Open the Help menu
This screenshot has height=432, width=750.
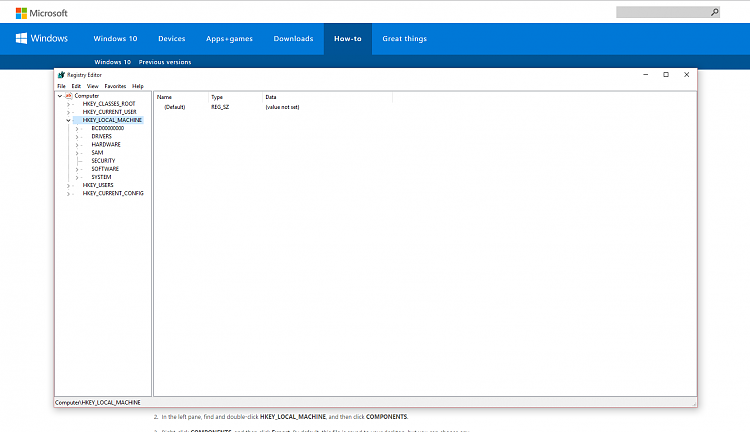tap(138, 86)
